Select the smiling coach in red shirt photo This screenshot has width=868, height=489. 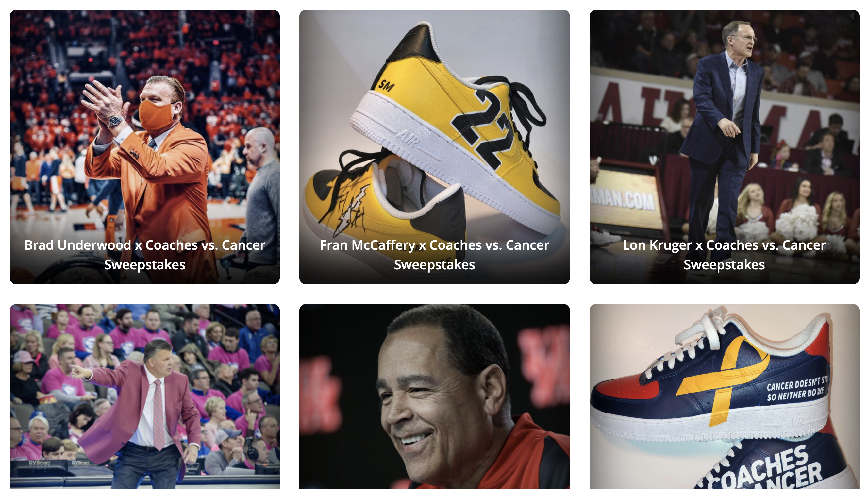(x=434, y=396)
